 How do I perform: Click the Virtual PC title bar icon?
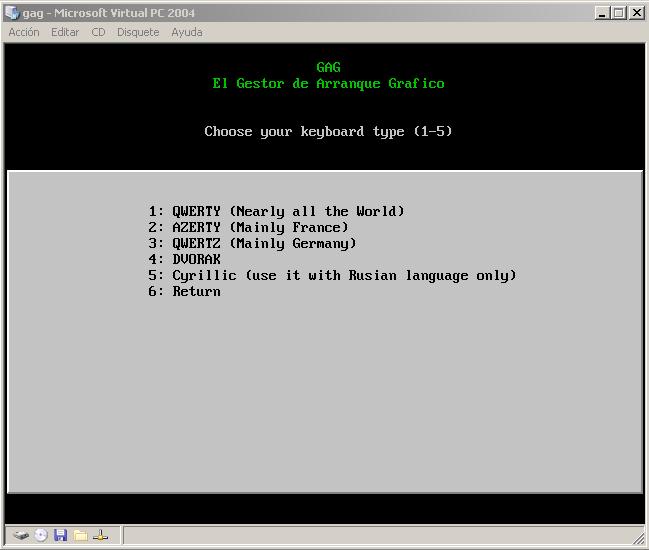[12, 13]
